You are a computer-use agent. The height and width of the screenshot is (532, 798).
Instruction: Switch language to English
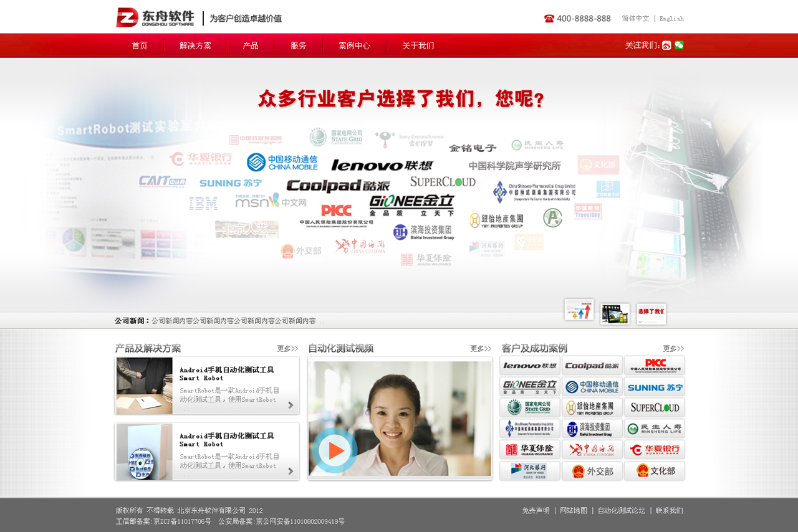point(671,19)
